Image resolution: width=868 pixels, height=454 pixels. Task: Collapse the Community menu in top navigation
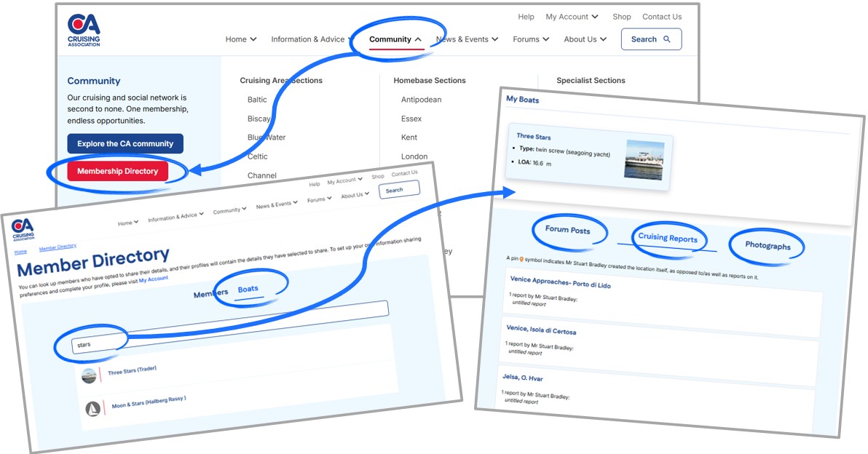[395, 39]
